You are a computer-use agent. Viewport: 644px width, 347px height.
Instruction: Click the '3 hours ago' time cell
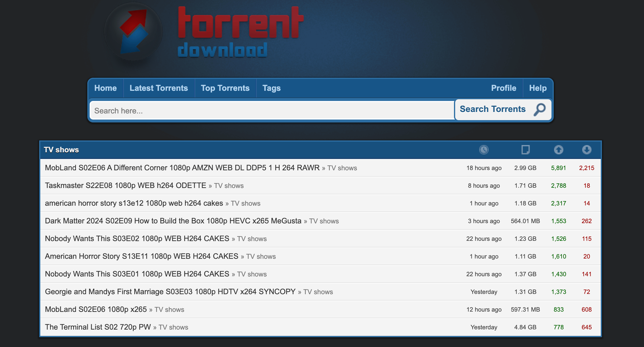point(484,221)
